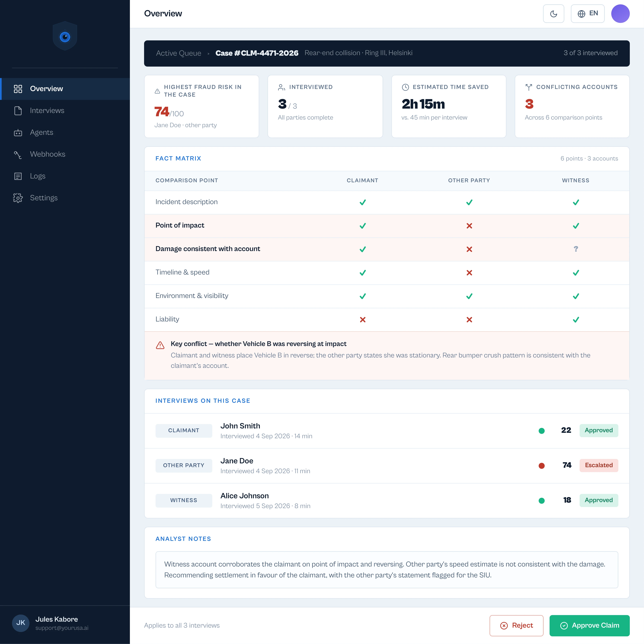This screenshot has width=644, height=644.
Task: Click Case #CLM-4471-2026 breadcrumb
Action: tap(257, 53)
